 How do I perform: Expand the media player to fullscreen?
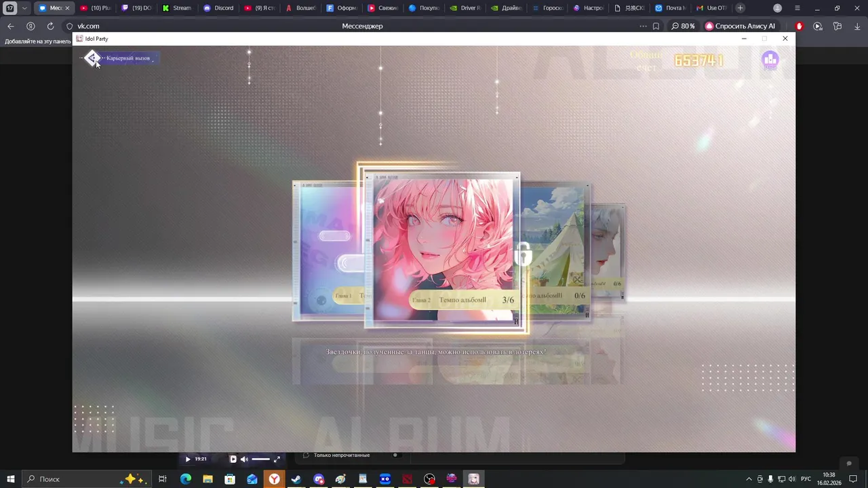pos(277,459)
